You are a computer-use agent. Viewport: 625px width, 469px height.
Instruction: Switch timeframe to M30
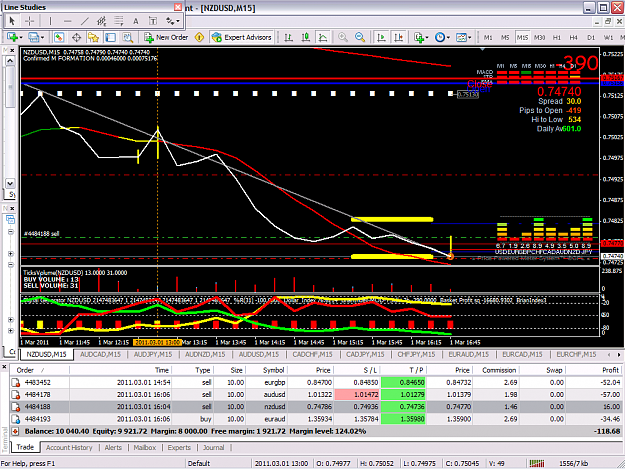[539, 37]
